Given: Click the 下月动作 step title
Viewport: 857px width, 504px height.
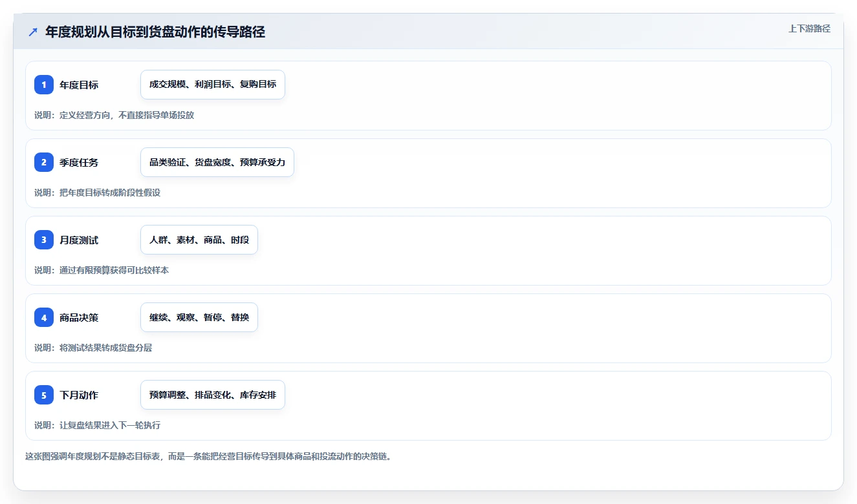Looking at the screenshot, I should coord(79,395).
